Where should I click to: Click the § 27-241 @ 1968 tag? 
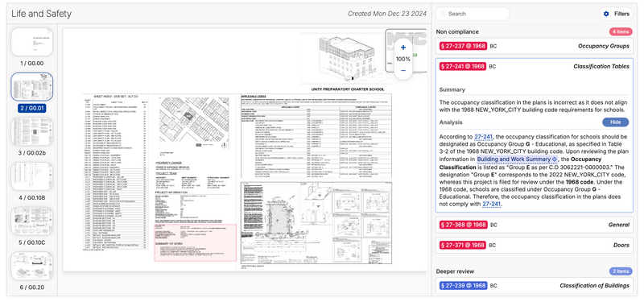pos(463,66)
